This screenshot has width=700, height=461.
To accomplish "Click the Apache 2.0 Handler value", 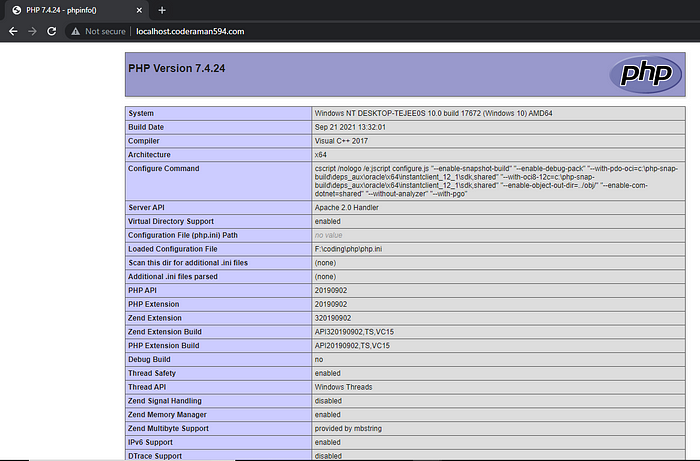I will coord(346,208).
